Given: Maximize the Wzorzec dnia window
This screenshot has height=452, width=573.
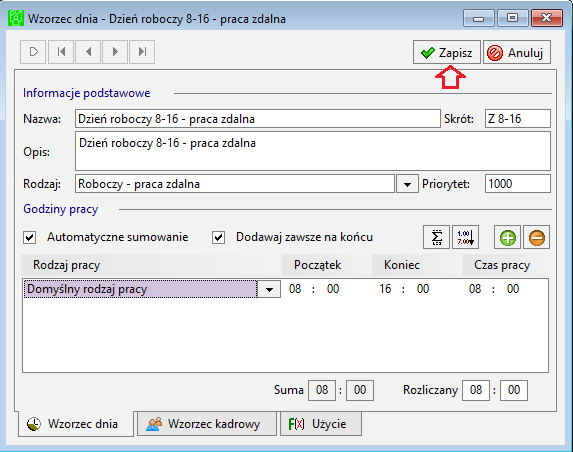Looking at the screenshot, I should click(x=512, y=18).
